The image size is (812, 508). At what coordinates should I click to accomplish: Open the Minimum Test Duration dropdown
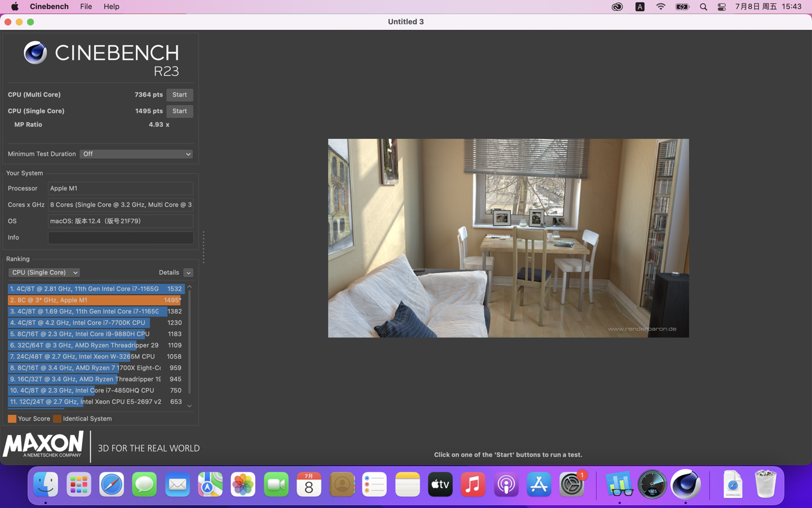pos(136,154)
